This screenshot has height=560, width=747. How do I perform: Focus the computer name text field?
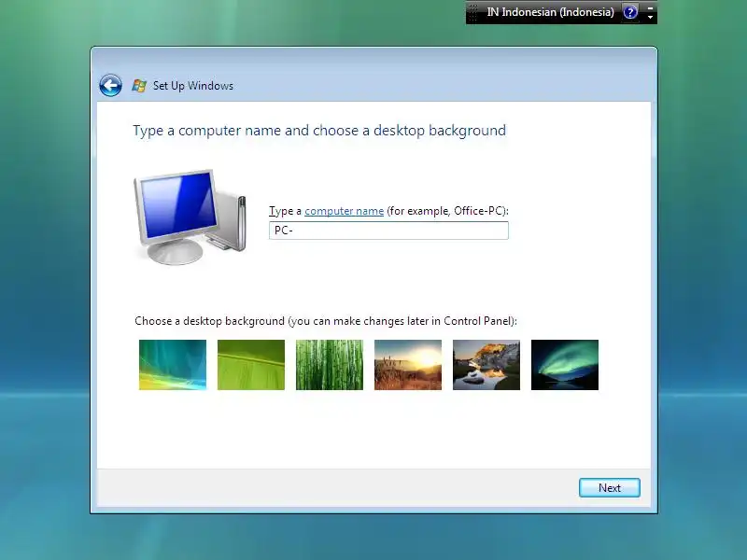388,231
